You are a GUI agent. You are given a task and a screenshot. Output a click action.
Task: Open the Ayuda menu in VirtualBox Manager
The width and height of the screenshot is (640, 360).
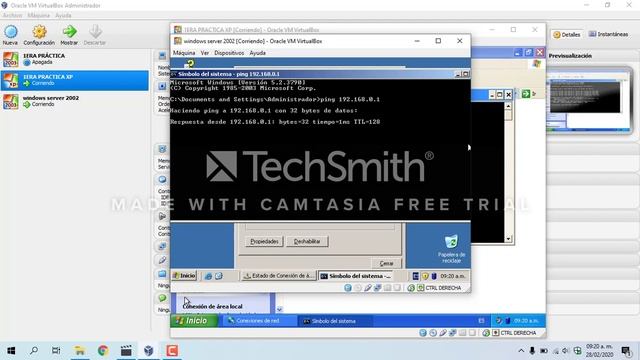(x=63, y=15)
